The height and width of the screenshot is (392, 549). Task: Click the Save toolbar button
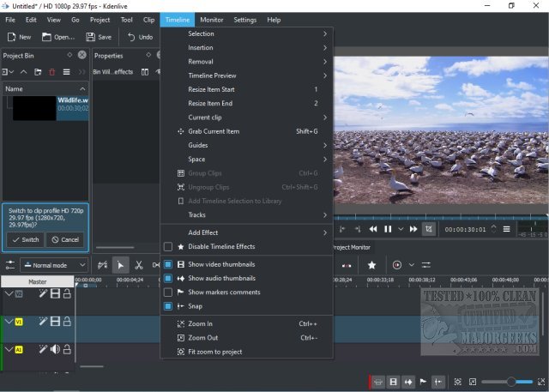(x=100, y=37)
